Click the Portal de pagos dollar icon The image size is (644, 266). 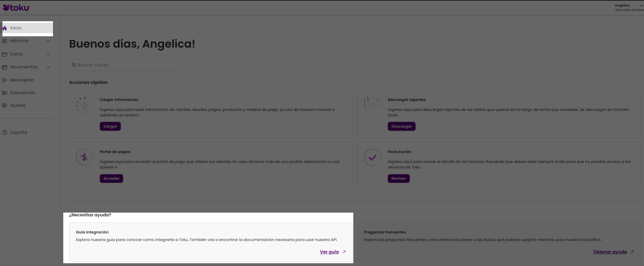(x=84, y=157)
